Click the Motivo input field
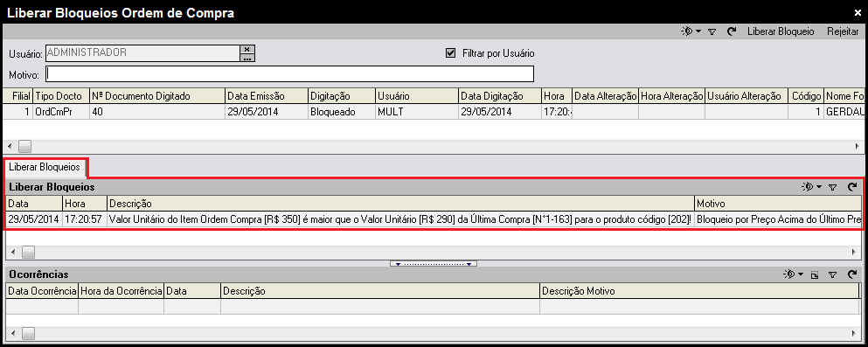This screenshot has width=868, height=347. 289,73
